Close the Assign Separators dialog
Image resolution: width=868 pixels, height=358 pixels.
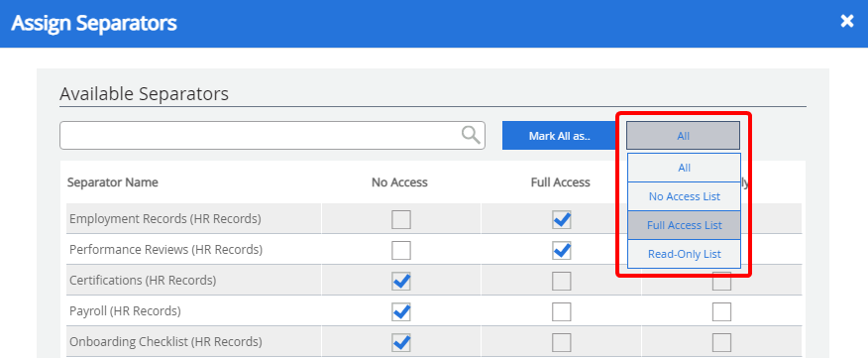click(847, 22)
